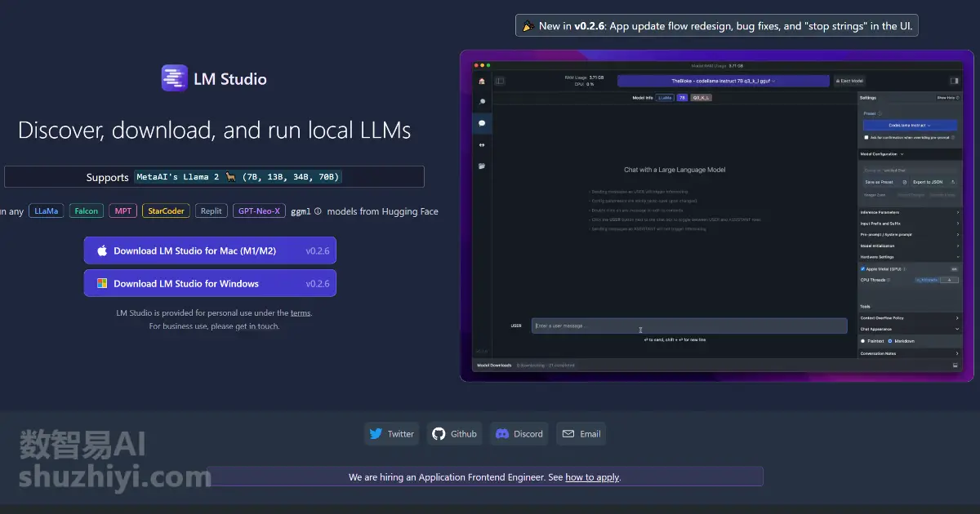The height and width of the screenshot is (514, 980).
Task: Collapse the Chat Appearance section
Action: (x=909, y=329)
